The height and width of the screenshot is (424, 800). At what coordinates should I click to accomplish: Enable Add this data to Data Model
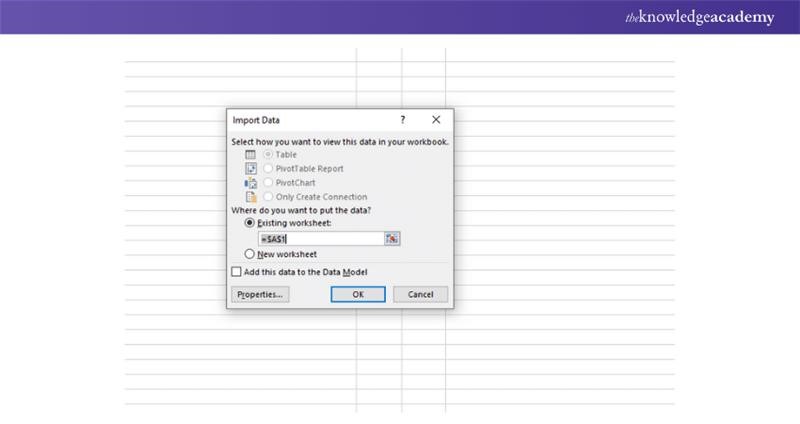tap(237, 271)
